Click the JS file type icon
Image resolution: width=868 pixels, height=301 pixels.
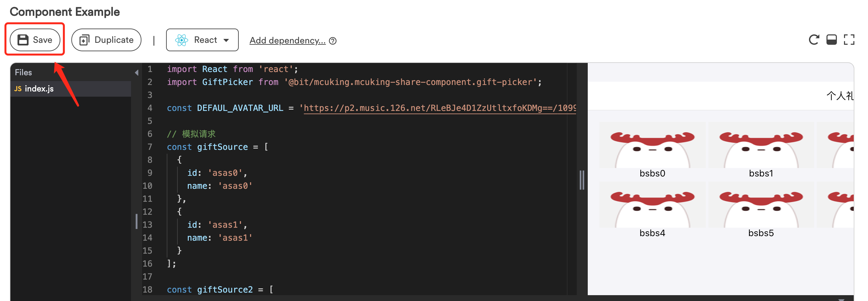18,89
